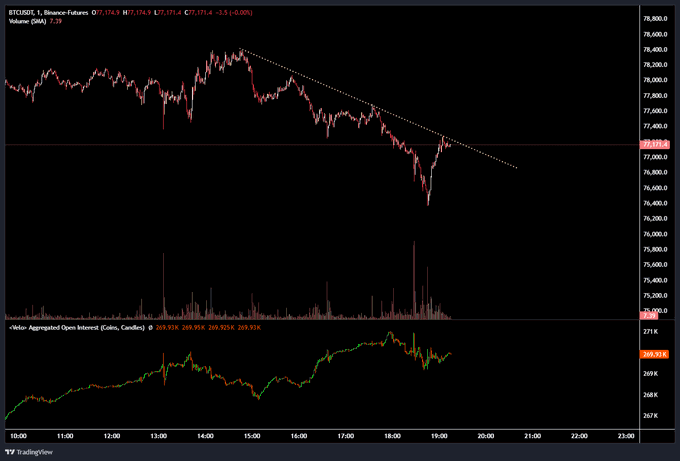680x461 pixels.
Task: Click the 76,000.0 price axis label
Action: [655, 234]
